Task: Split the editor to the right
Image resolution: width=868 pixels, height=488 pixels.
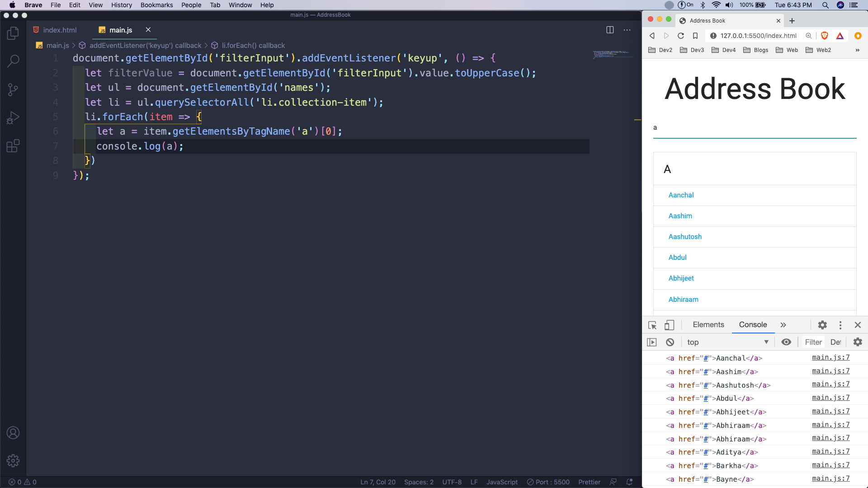Action: [610, 30]
